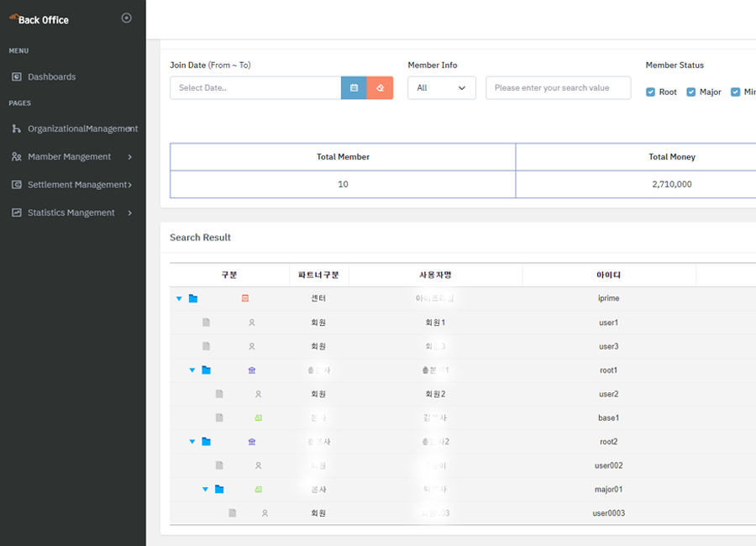Expand the Settlement Management submenu chevron
Image resolution: width=756 pixels, height=546 pixels.
click(129, 185)
